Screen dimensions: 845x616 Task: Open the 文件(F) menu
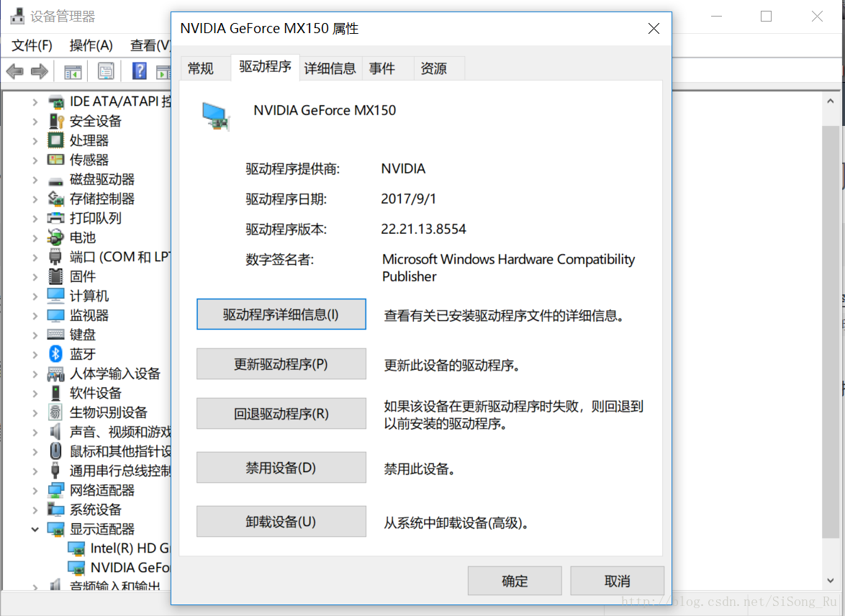(x=32, y=45)
